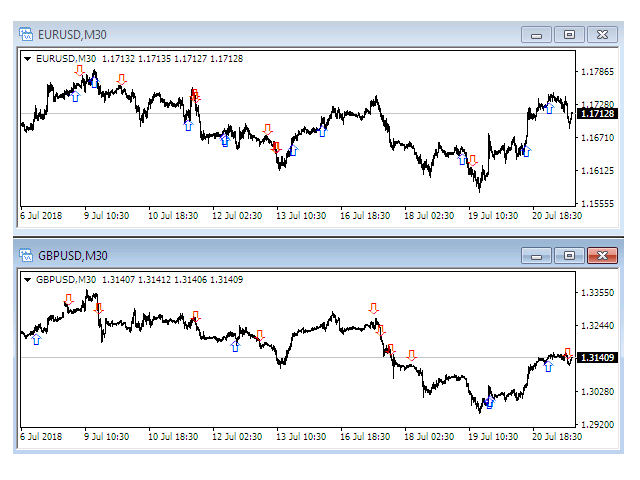The image size is (640, 480).
Task: Click the EURUSD chart window icon
Action: [x=26, y=34]
